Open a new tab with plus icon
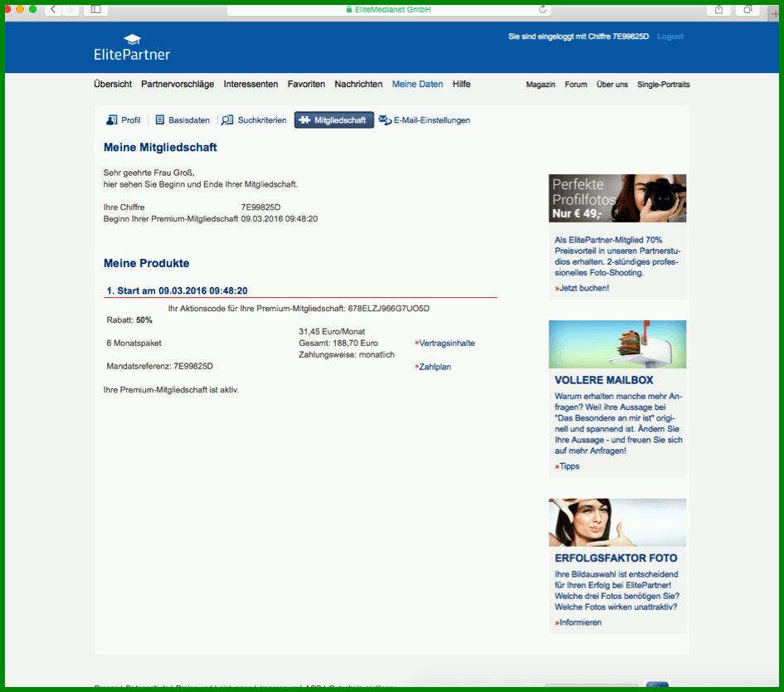The image size is (784, 692). coord(775,13)
